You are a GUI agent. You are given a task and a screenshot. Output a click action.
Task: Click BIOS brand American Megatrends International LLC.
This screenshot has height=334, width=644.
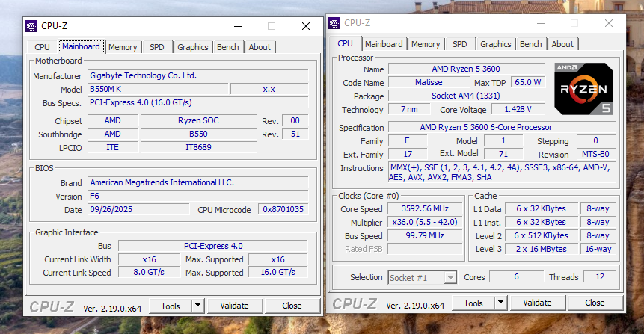point(198,182)
